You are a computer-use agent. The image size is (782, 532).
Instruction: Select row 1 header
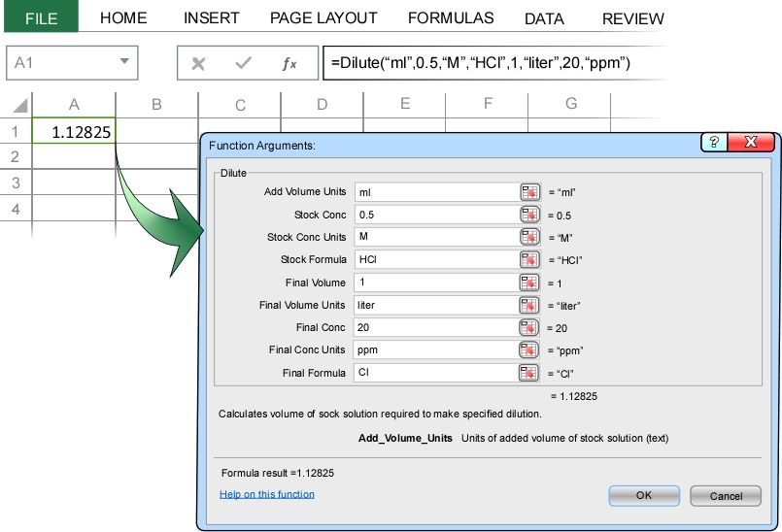click(15, 131)
